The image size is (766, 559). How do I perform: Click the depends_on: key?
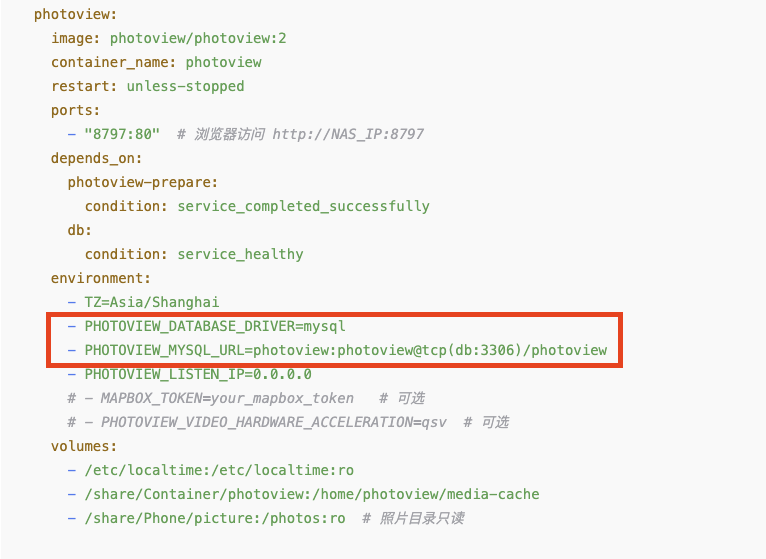96,158
